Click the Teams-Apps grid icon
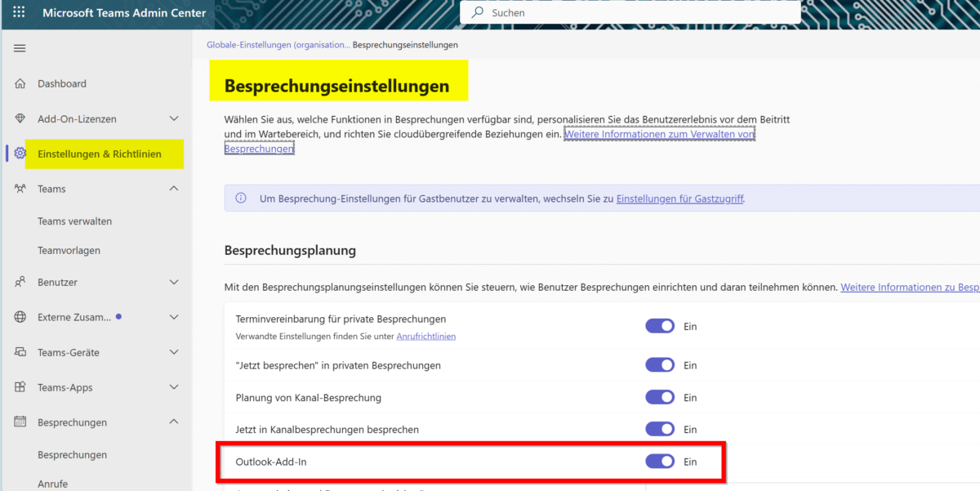This screenshot has height=491, width=980. click(20, 387)
